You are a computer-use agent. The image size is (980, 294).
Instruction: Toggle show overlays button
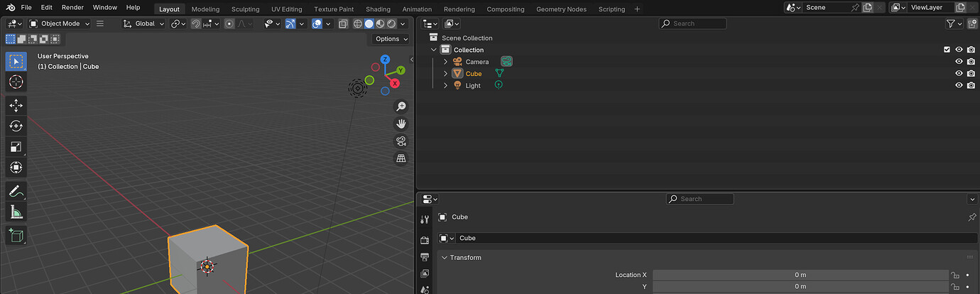tap(317, 23)
